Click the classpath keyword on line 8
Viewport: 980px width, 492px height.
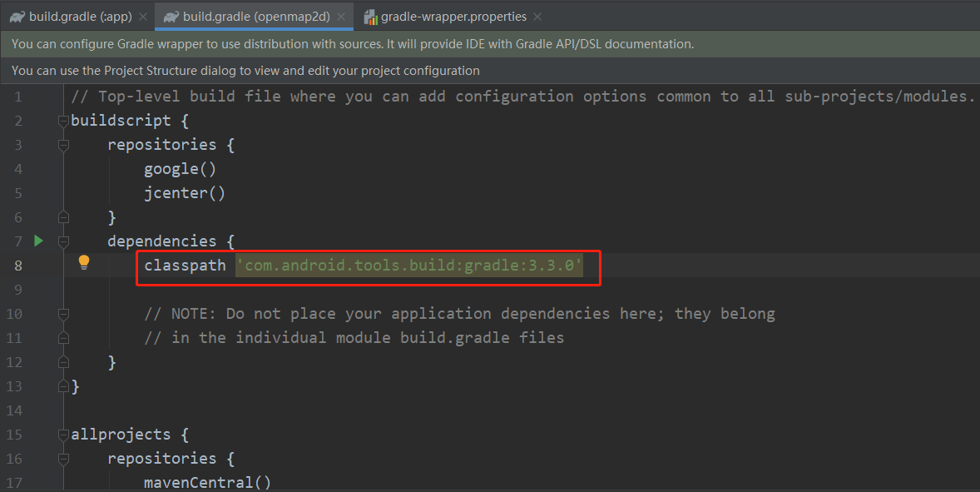185,265
